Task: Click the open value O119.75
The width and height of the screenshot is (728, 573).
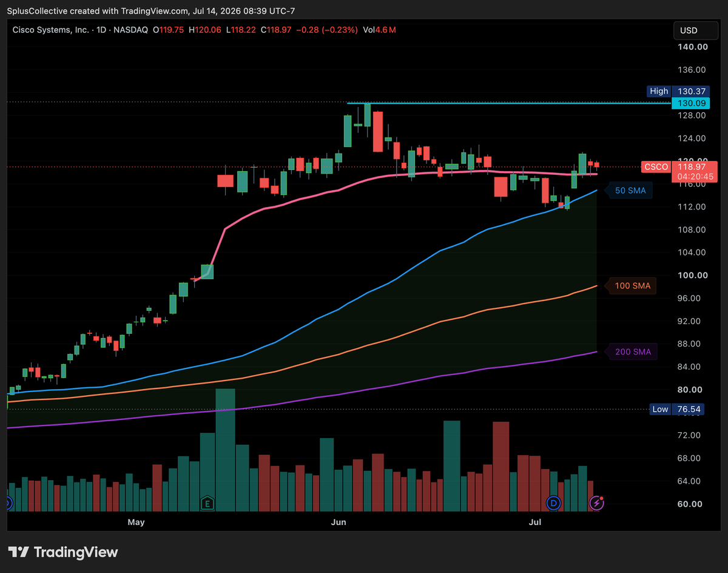Action: [x=169, y=30]
